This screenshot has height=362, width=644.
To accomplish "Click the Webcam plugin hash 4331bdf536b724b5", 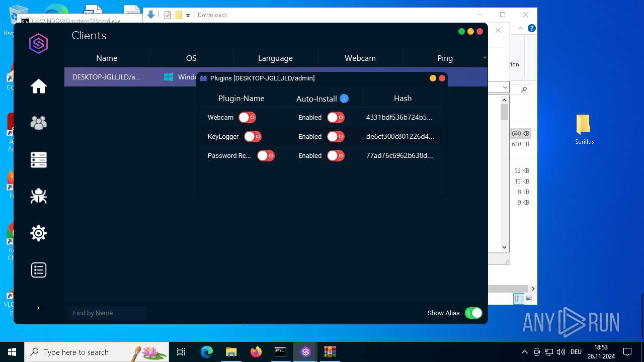I will [399, 118].
